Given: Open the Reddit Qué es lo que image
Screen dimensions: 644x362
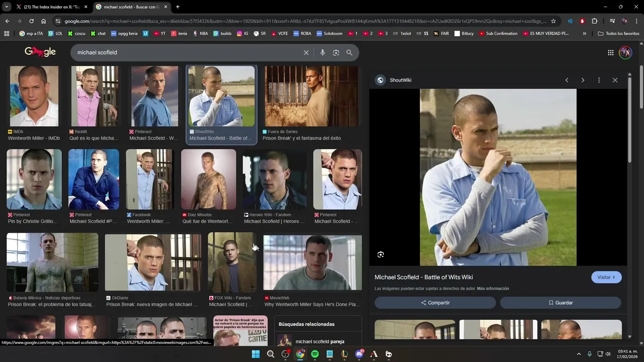Looking at the screenshot, I should coord(95,96).
